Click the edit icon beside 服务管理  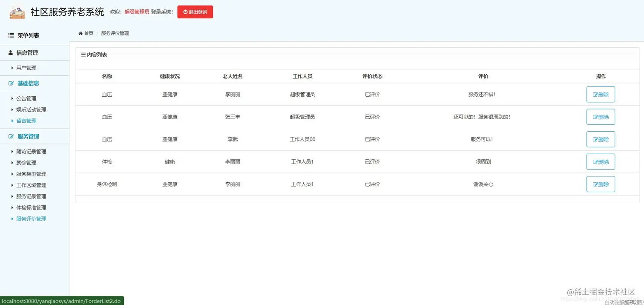11,137
